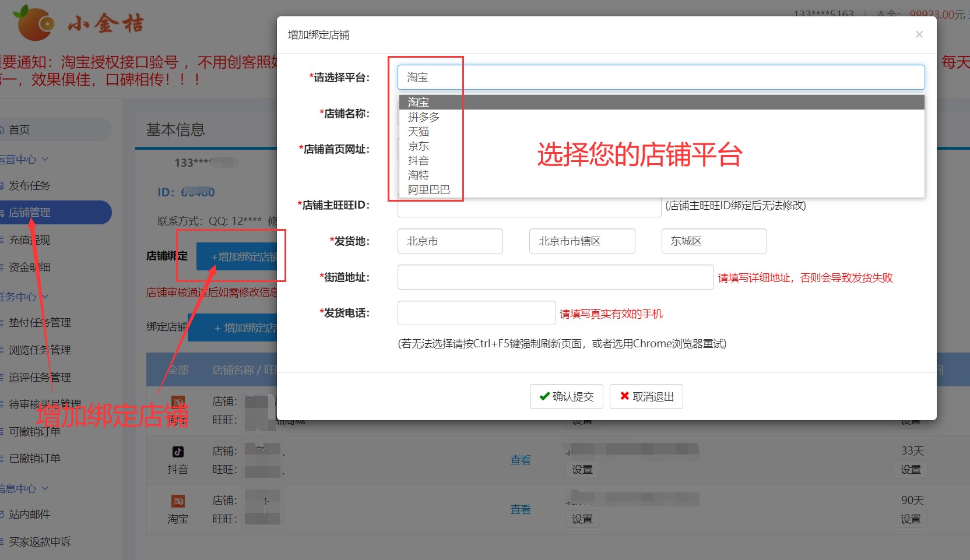Select 天猫 in platform list
Image resolution: width=970 pixels, height=560 pixels.
[x=662, y=132]
